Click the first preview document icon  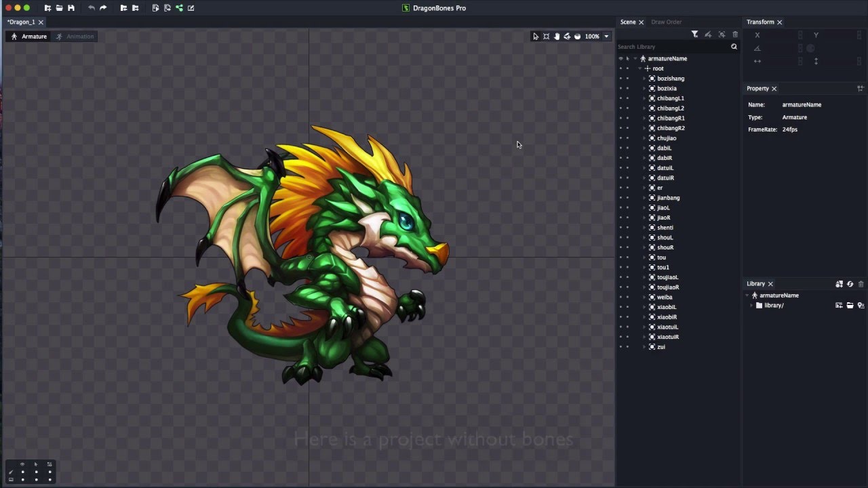point(155,8)
